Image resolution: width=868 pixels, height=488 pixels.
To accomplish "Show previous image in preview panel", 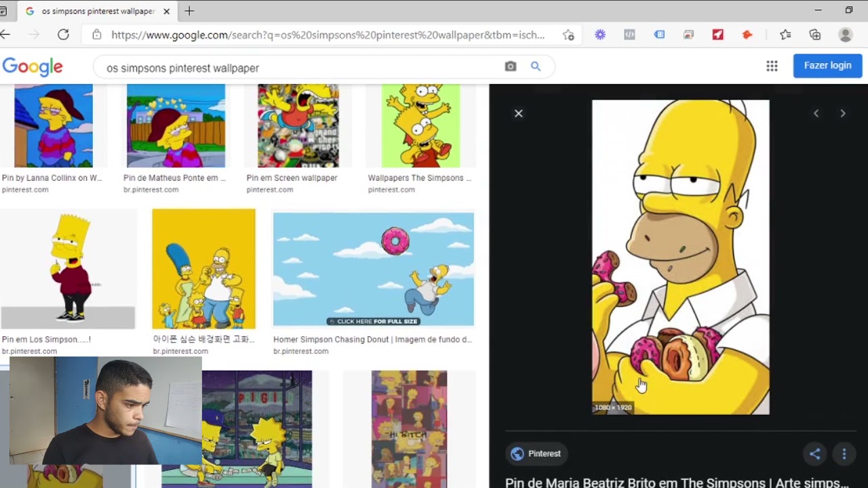I will click(816, 113).
